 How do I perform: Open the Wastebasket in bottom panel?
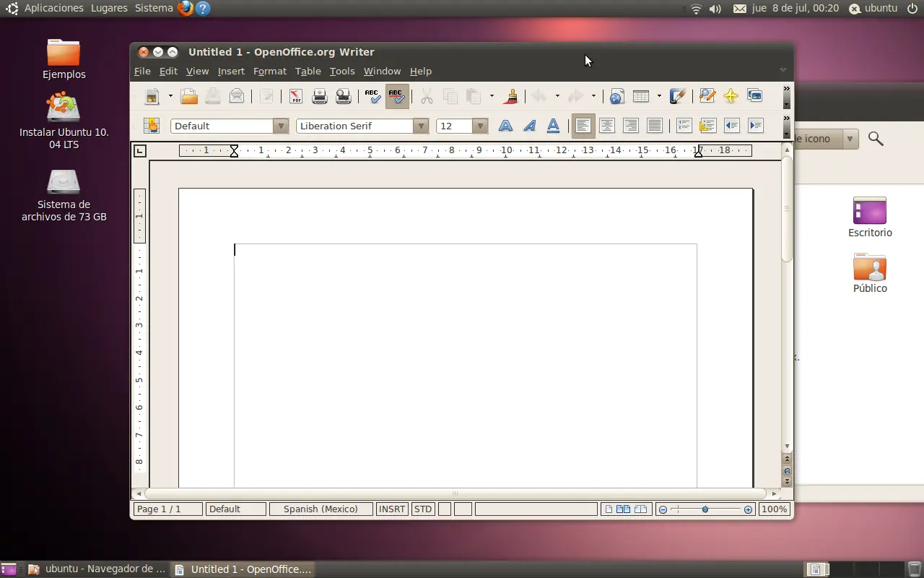pos(914,569)
